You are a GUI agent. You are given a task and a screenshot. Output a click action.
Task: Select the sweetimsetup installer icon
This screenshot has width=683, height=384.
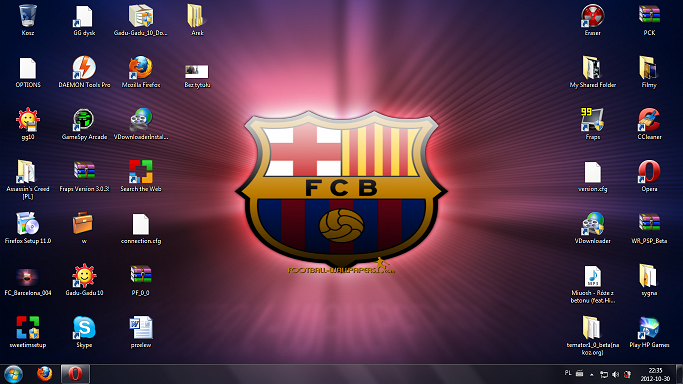pos(28,327)
